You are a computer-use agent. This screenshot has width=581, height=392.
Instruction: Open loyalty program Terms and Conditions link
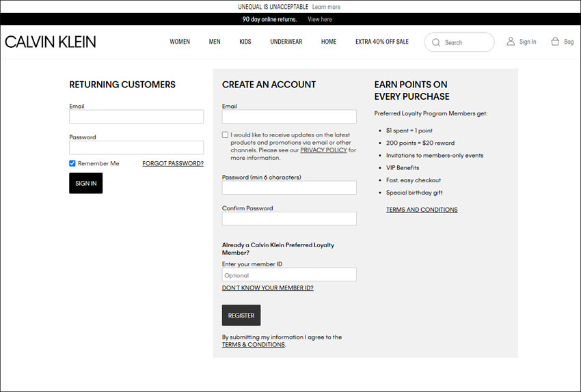tap(422, 210)
